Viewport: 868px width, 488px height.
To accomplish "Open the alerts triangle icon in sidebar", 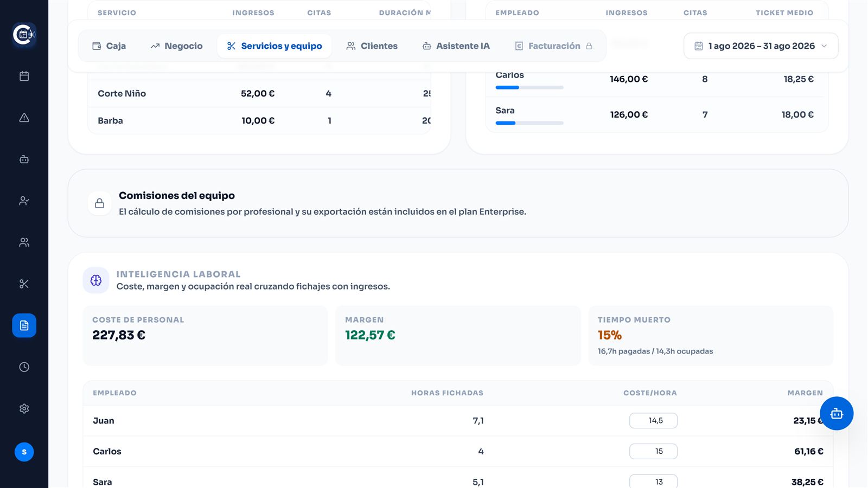I will coord(24,118).
